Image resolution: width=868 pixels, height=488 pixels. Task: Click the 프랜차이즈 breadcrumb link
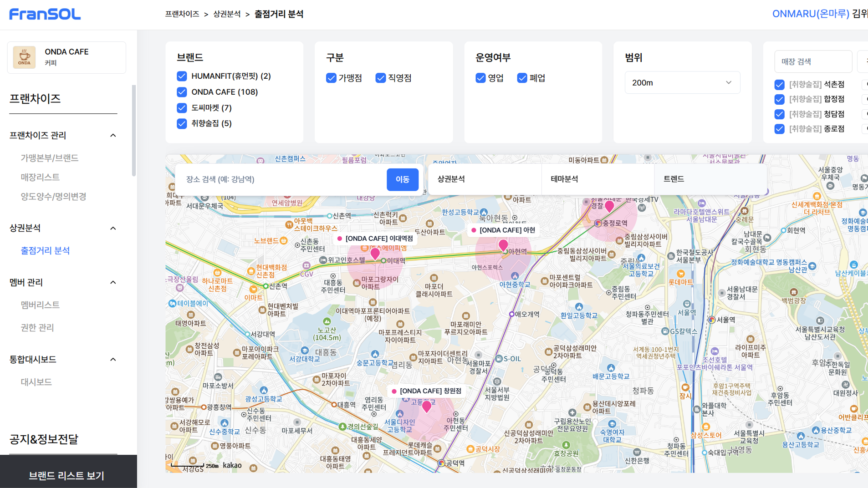pos(182,14)
